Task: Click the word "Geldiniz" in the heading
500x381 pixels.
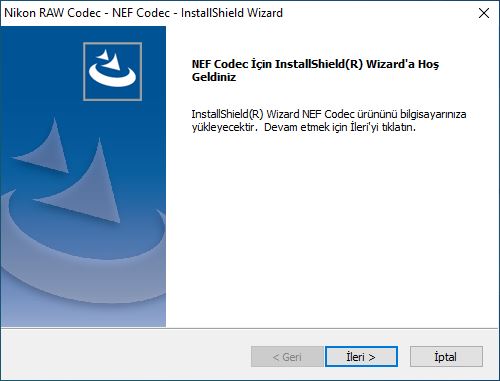Action: (x=214, y=77)
